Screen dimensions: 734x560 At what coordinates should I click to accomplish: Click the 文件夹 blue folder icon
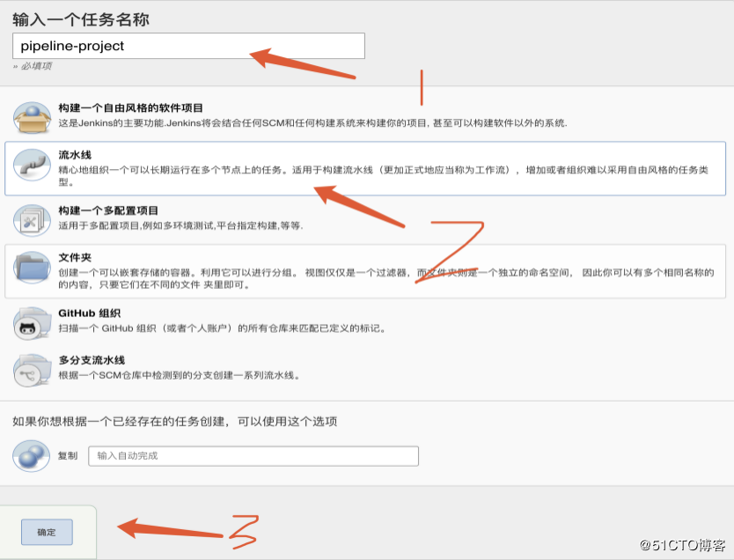[32, 266]
